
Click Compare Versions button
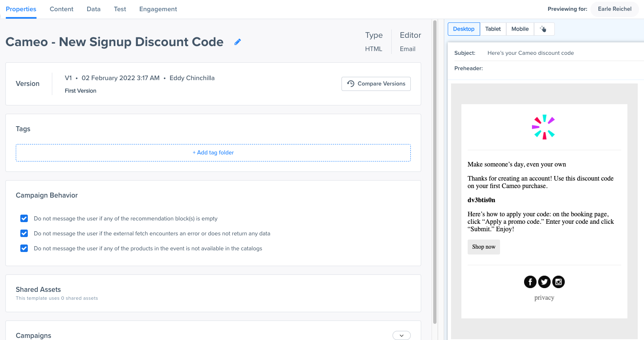[x=376, y=84]
